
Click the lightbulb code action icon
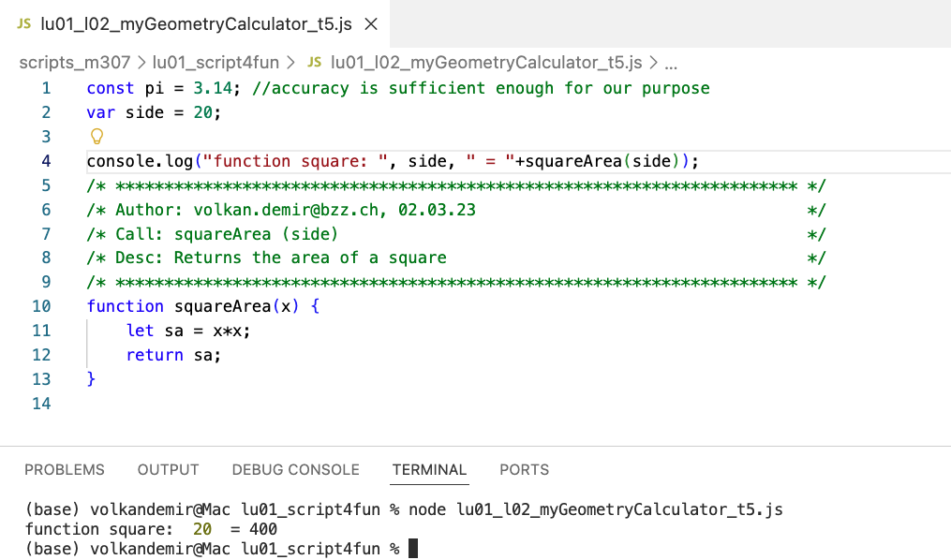pos(94,137)
